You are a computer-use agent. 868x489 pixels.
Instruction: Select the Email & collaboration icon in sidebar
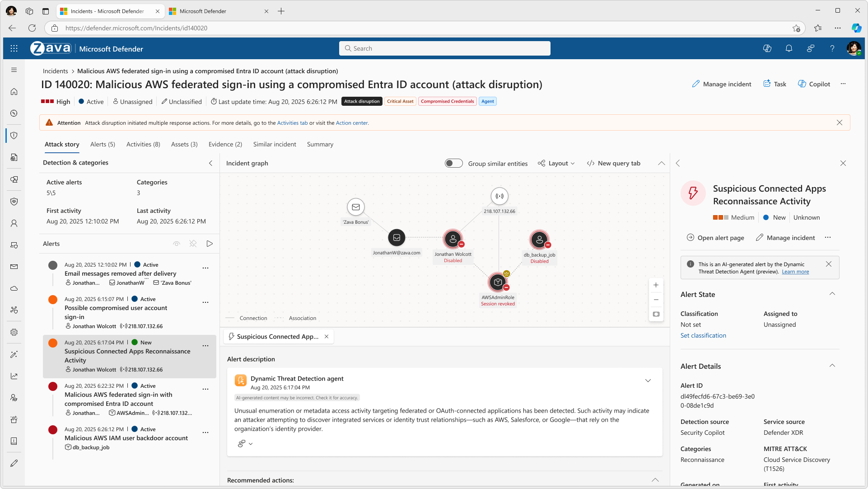[14, 267]
